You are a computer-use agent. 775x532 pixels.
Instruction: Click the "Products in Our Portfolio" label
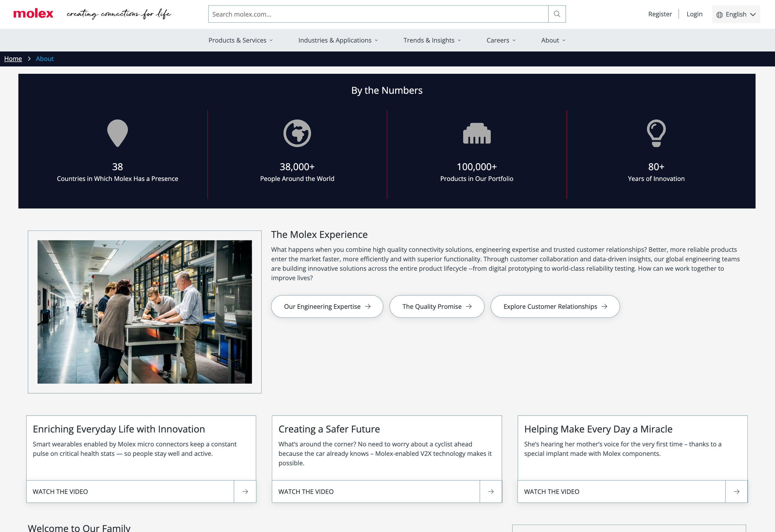pos(477,179)
